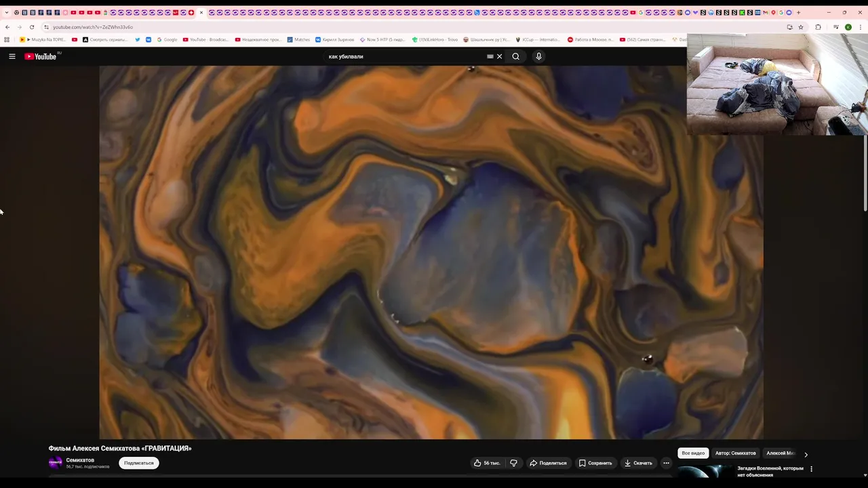The height and width of the screenshot is (488, 868).
Task: Open the Семихатов channel name link
Action: point(80,460)
